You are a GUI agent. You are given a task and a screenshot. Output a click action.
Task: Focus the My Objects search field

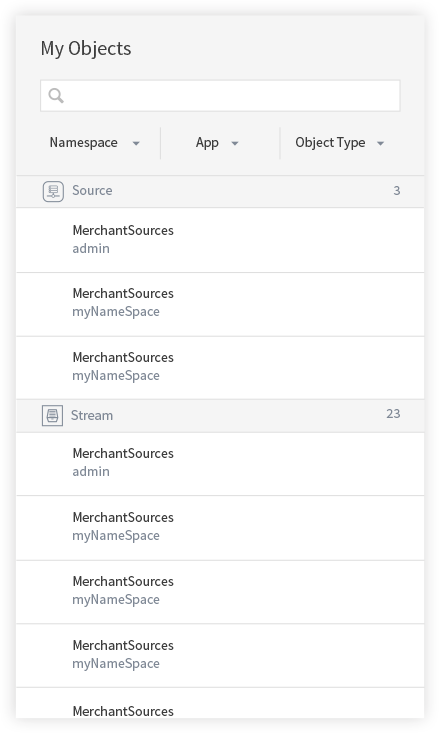tap(220, 96)
